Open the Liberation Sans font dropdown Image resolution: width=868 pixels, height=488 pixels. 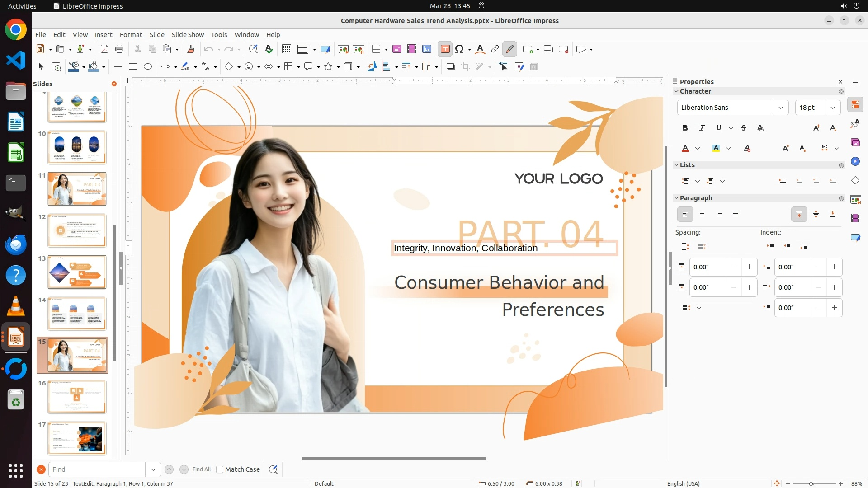point(780,108)
